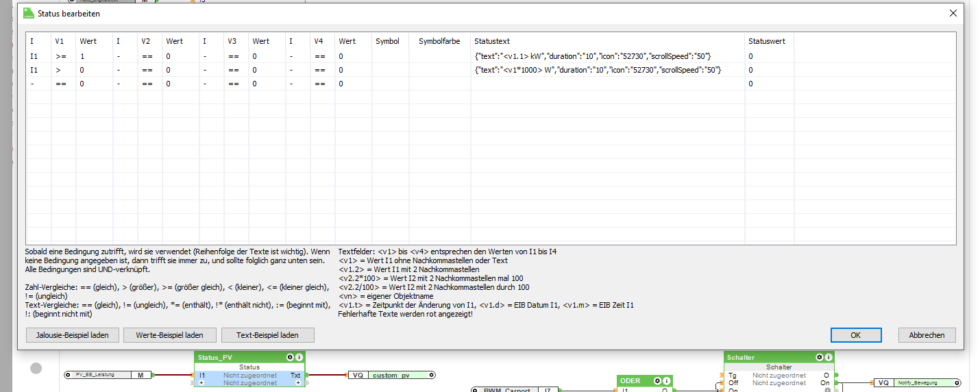The width and height of the screenshot is (980, 392).
Task: Select the ODER block title
Action: (630, 380)
